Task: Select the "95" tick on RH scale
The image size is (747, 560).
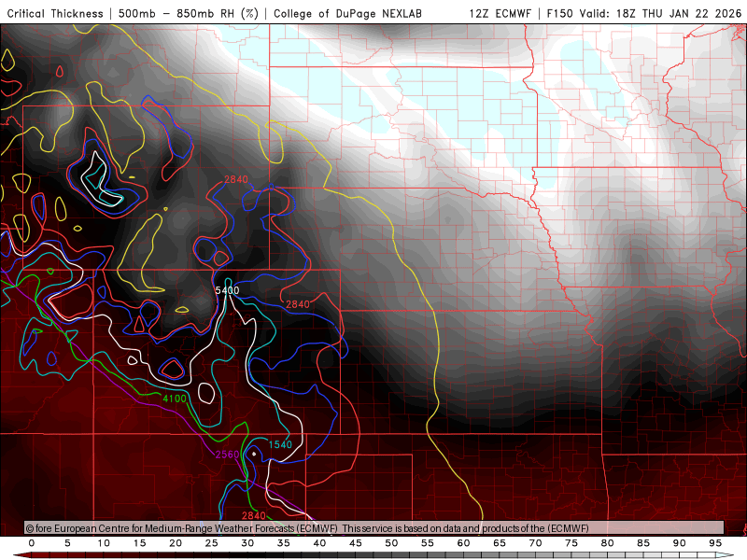Action: pos(715,543)
